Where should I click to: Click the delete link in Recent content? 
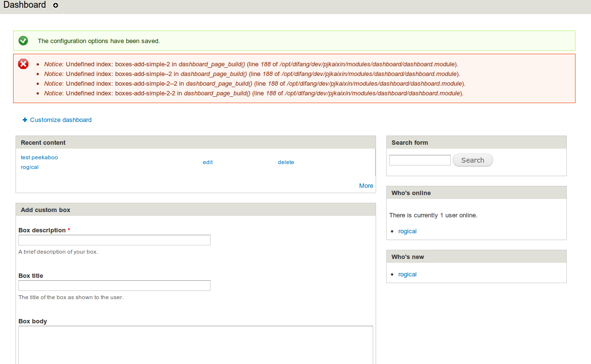pos(286,162)
